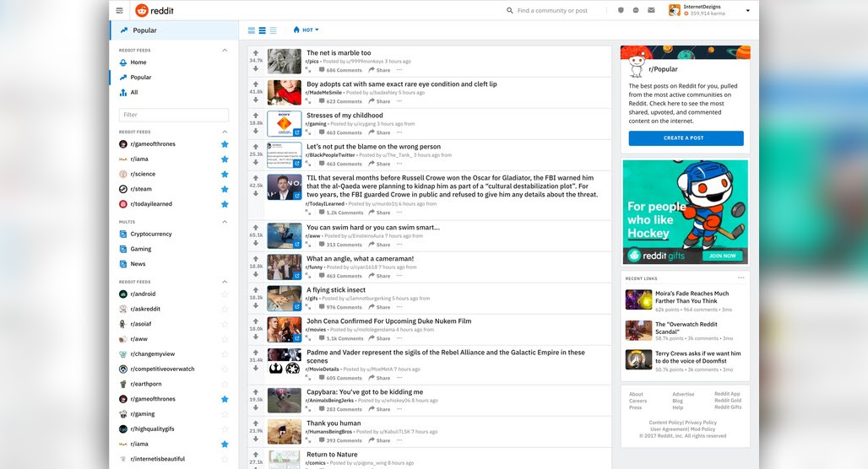Screen dimensions: 868x469
Task: Switch to classic view layout icon
Action: tap(263, 30)
